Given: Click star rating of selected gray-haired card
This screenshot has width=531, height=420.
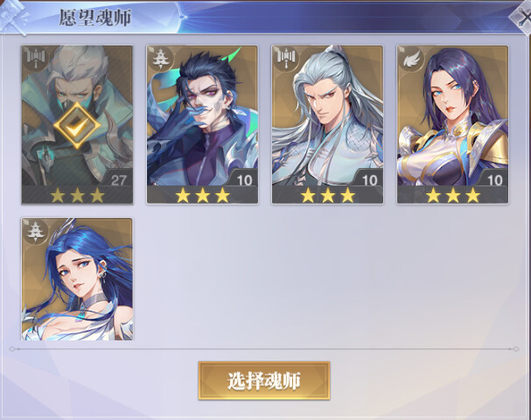Looking at the screenshot, I should [77, 195].
